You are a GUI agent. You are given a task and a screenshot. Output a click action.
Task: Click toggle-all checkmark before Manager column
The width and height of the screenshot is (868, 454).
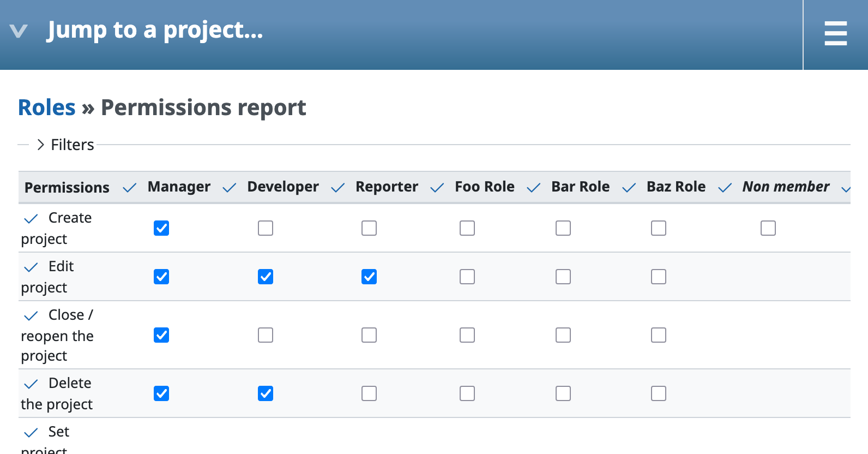coord(129,188)
